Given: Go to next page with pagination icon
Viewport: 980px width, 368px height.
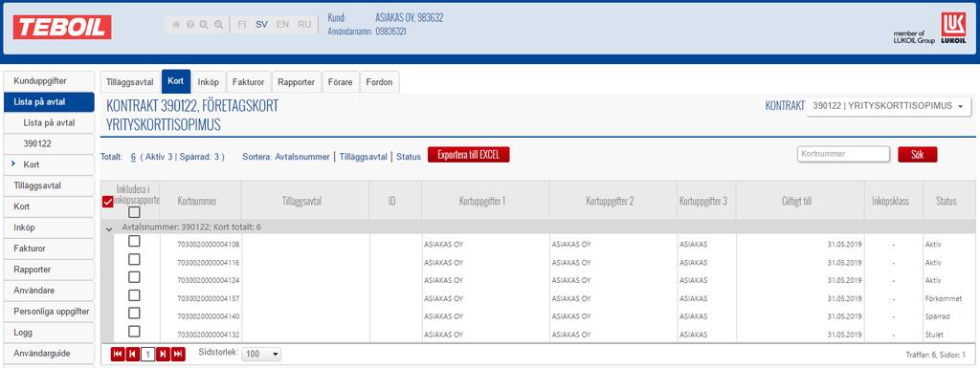Looking at the screenshot, I should point(163,354).
